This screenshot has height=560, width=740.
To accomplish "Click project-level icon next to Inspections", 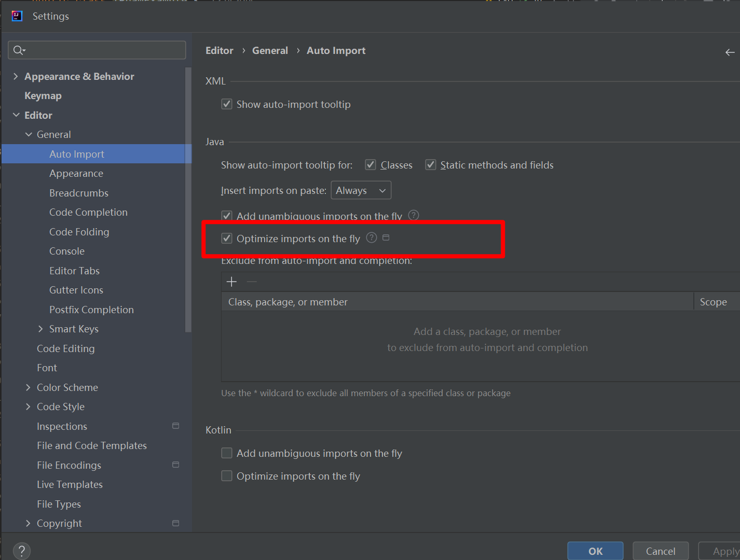I will 175,426.
